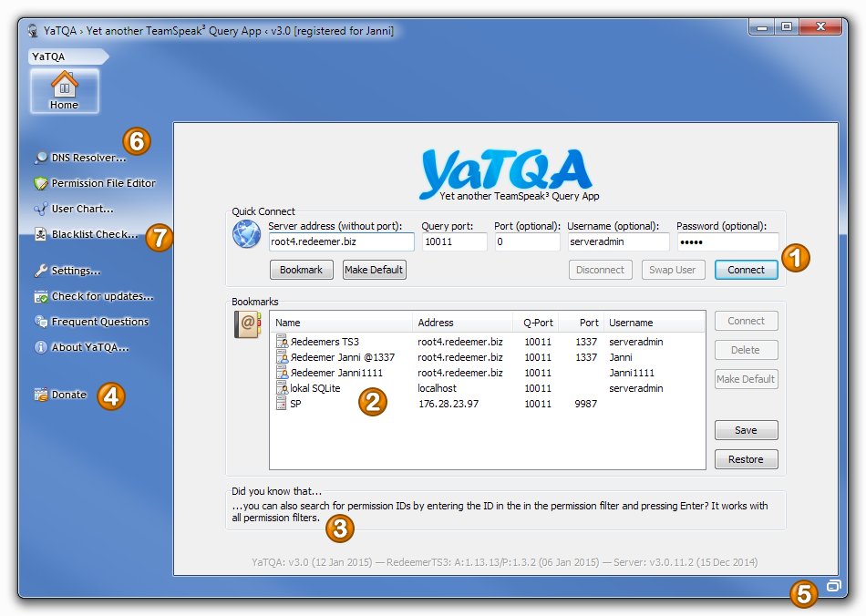Click the Check for updates icon
866x616 pixels.
click(41, 296)
